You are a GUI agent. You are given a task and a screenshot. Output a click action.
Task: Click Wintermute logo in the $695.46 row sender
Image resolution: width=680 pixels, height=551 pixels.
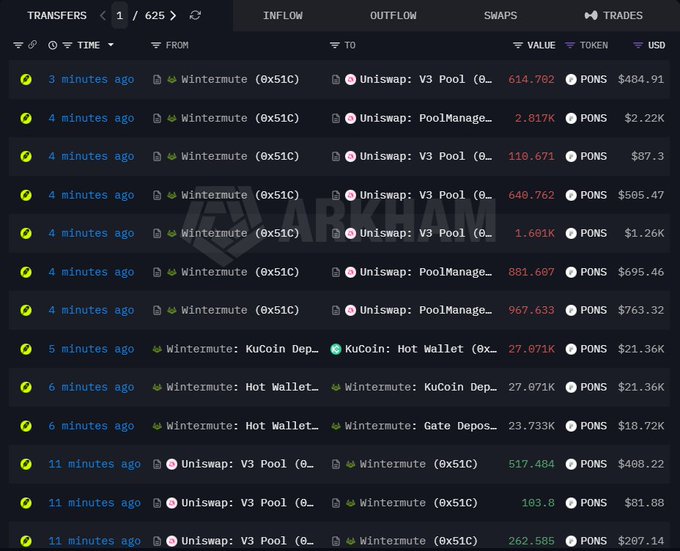pyautogui.click(x=172, y=272)
